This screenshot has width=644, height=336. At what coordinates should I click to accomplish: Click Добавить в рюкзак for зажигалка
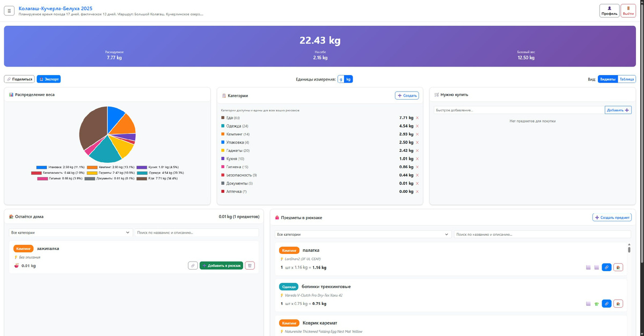[221, 265]
